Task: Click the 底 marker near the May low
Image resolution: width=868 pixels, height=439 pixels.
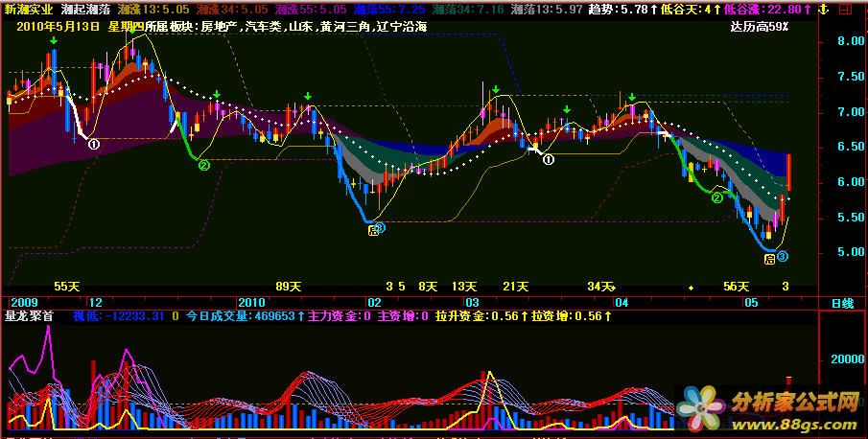Action: click(768, 259)
